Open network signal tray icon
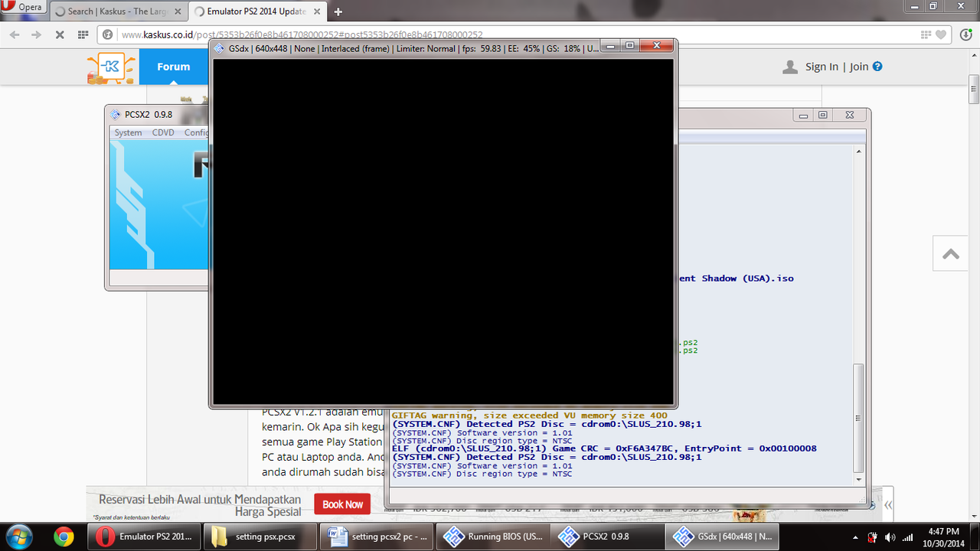 (907, 536)
